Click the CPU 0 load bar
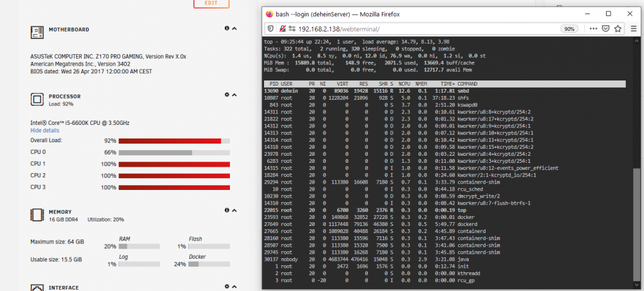The width and height of the screenshot is (644, 291). click(x=174, y=153)
